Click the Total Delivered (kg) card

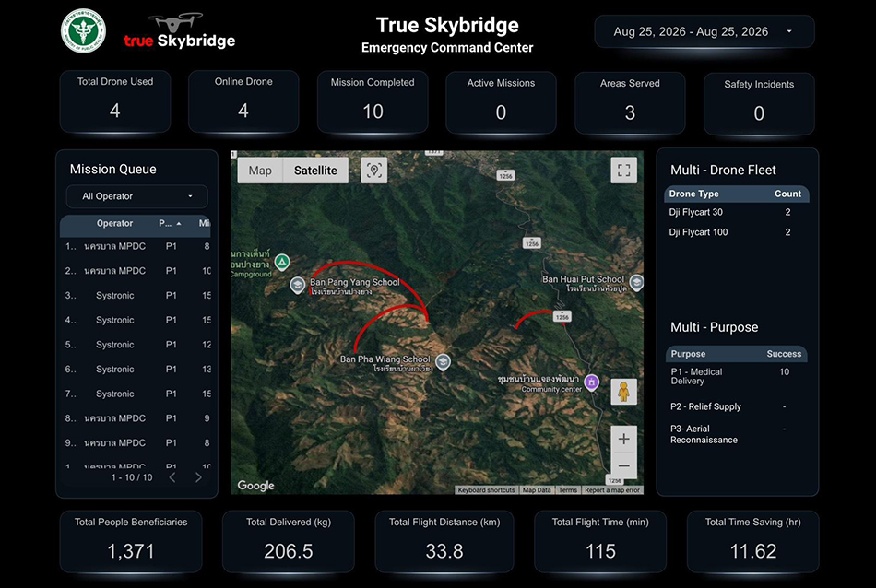(289, 541)
